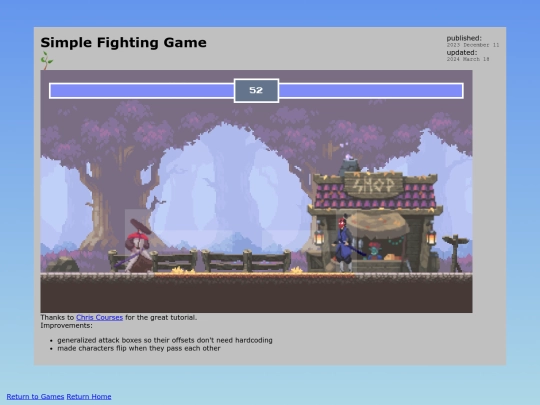Click the left hanging lantern on shop
This screenshot has width=540, height=405.
click(319, 236)
